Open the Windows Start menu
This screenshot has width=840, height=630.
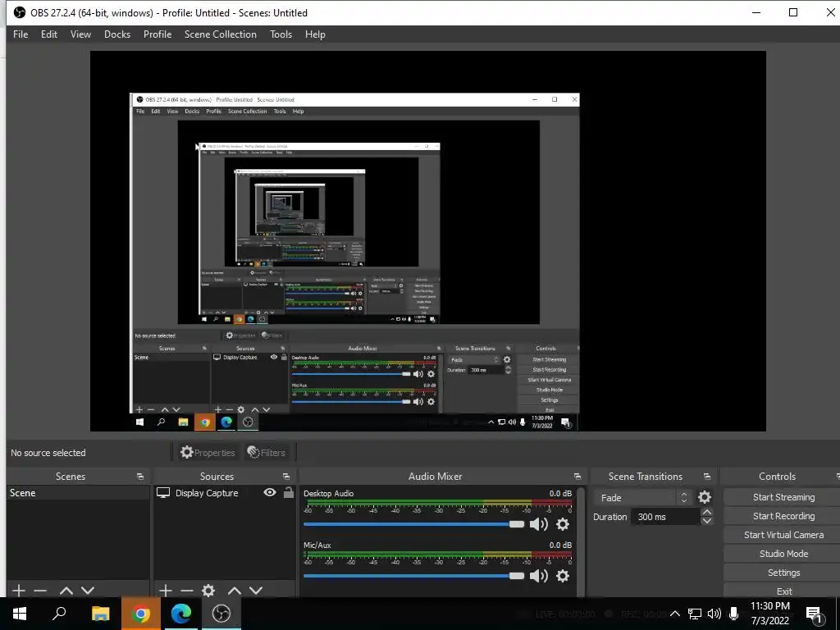[x=20, y=614]
